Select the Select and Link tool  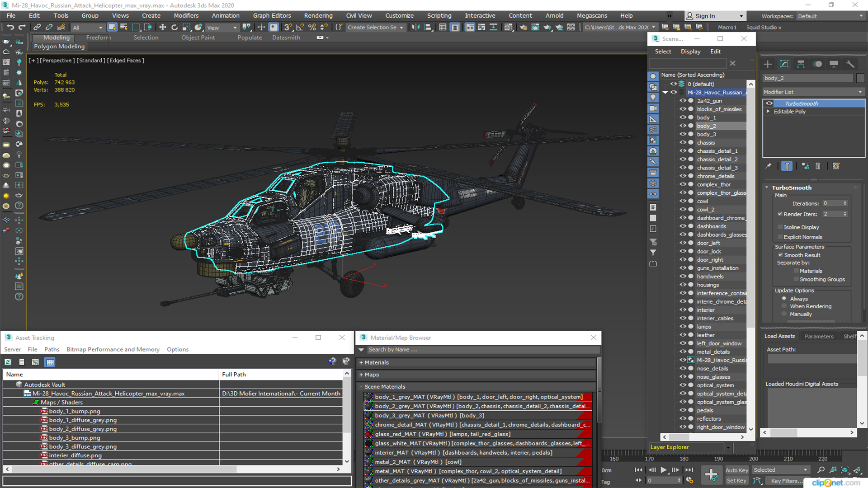(x=38, y=27)
